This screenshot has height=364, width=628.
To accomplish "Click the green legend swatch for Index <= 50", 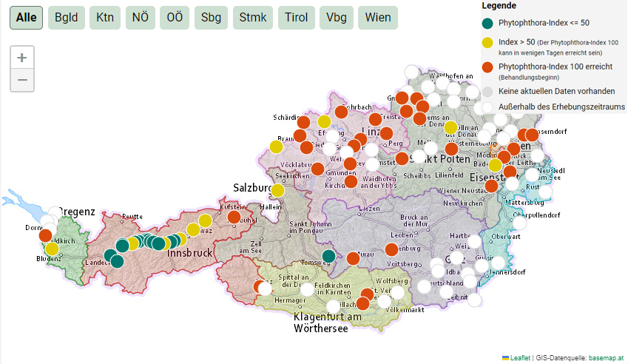I will (487, 23).
